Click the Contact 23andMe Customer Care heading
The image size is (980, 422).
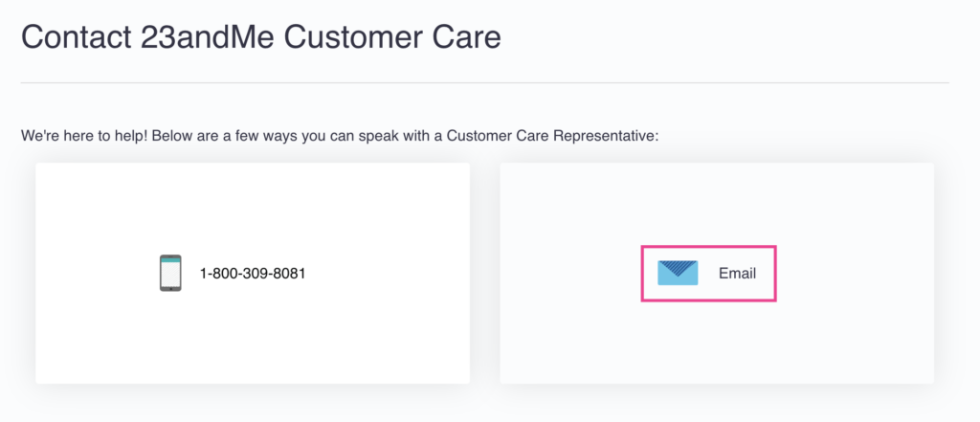[x=260, y=37]
